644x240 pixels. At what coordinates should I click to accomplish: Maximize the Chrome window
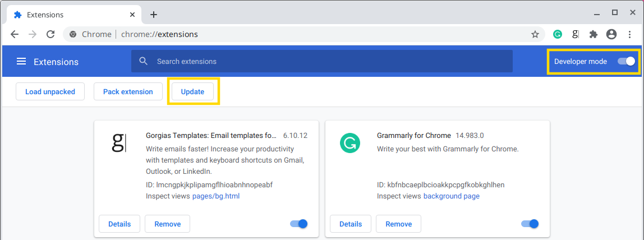pos(615,13)
